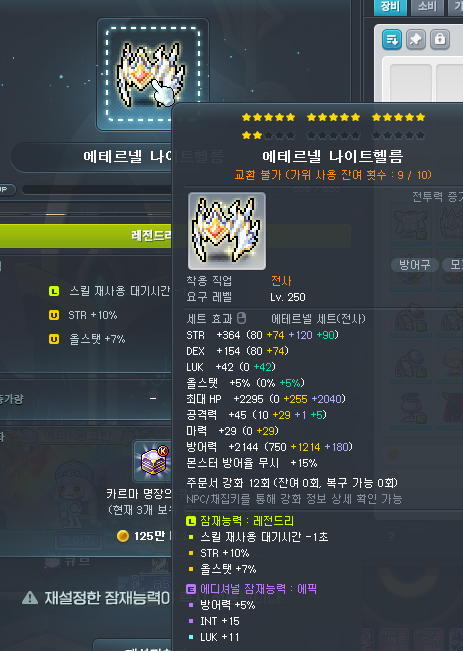463x651 pixels.
Task: Click the warning triangle beside 재설정한 잠재능력
Action: (x=30, y=598)
